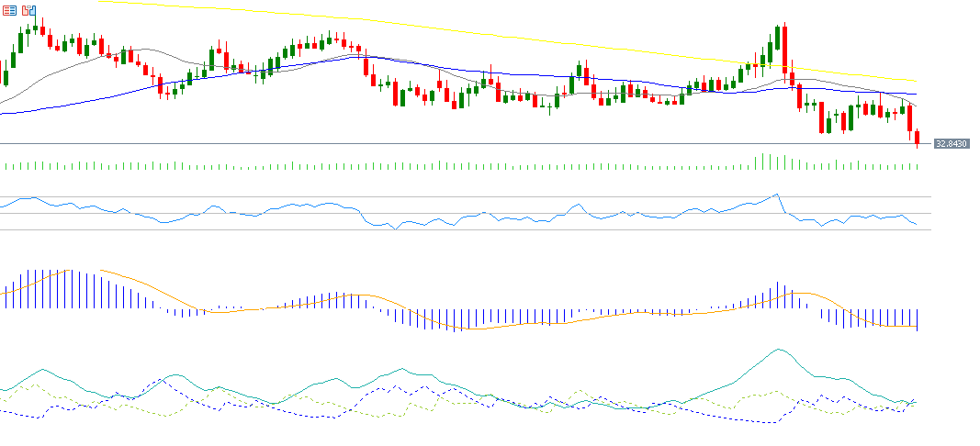Select the upper RSI level line
The height and width of the screenshot is (446, 980).
click(x=459, y=196)
